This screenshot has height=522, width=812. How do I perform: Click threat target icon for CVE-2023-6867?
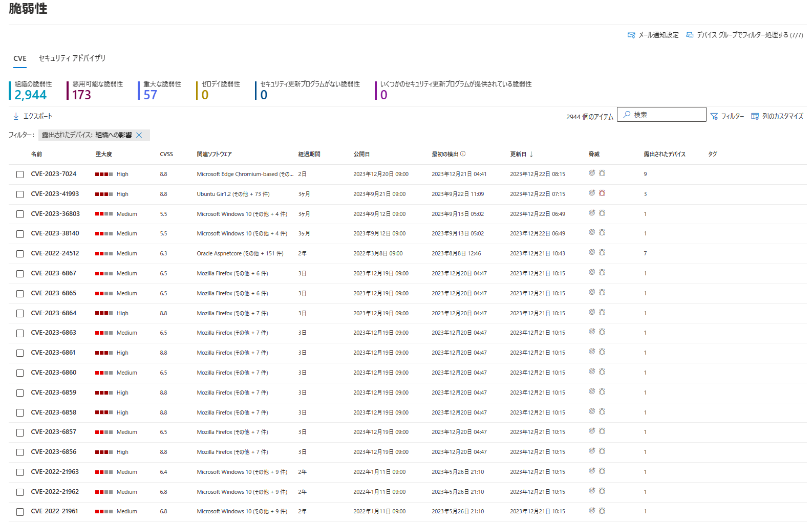(x=592, y=272)
